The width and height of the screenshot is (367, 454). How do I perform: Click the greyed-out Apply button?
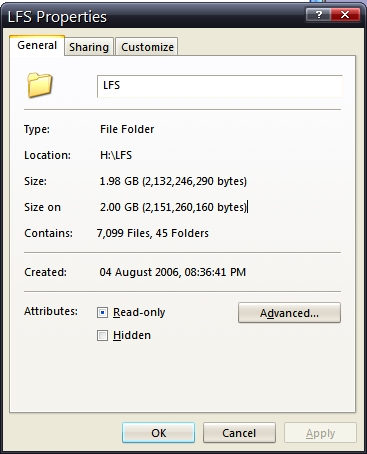point(320,433)
